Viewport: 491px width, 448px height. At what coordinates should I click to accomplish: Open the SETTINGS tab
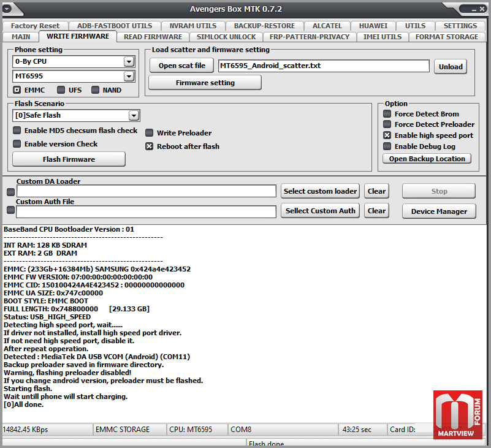[x=460, y=26]
